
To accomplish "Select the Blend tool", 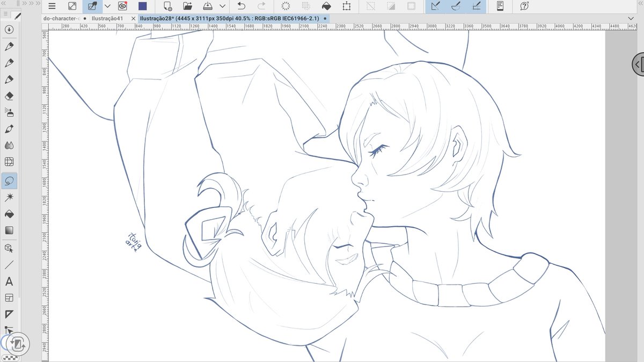I will click(x=9, y=146).
